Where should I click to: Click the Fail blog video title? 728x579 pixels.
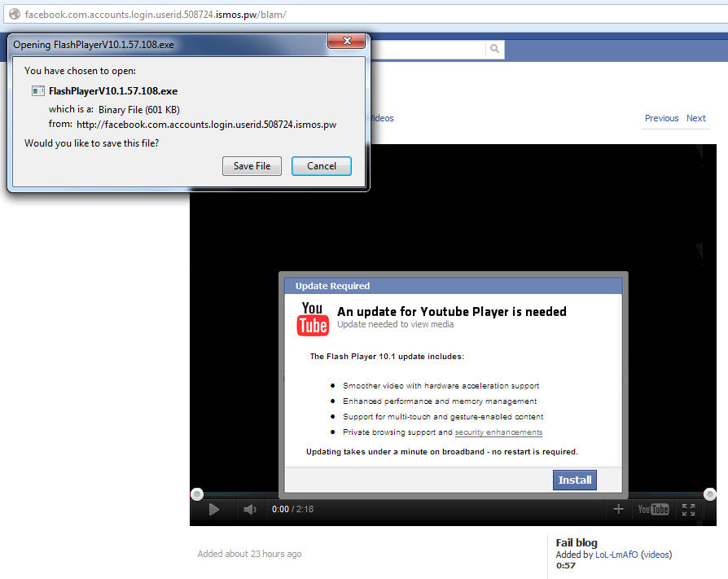coord(577,542)
